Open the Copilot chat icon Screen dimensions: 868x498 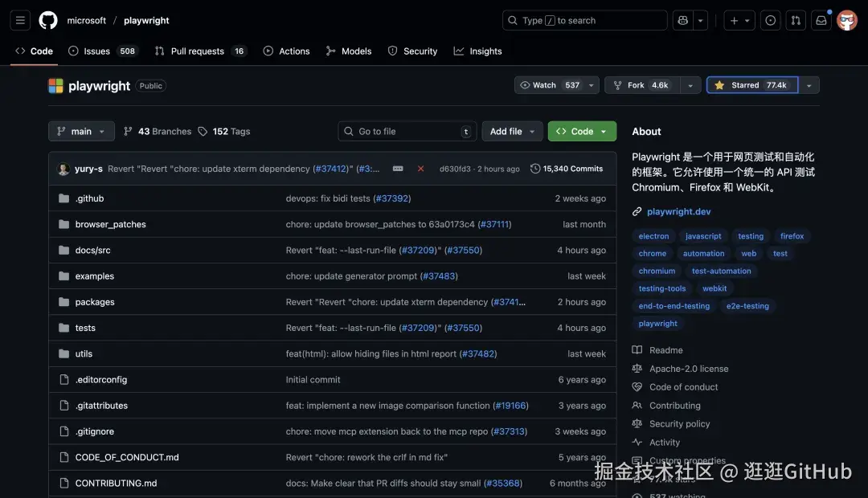683,20
